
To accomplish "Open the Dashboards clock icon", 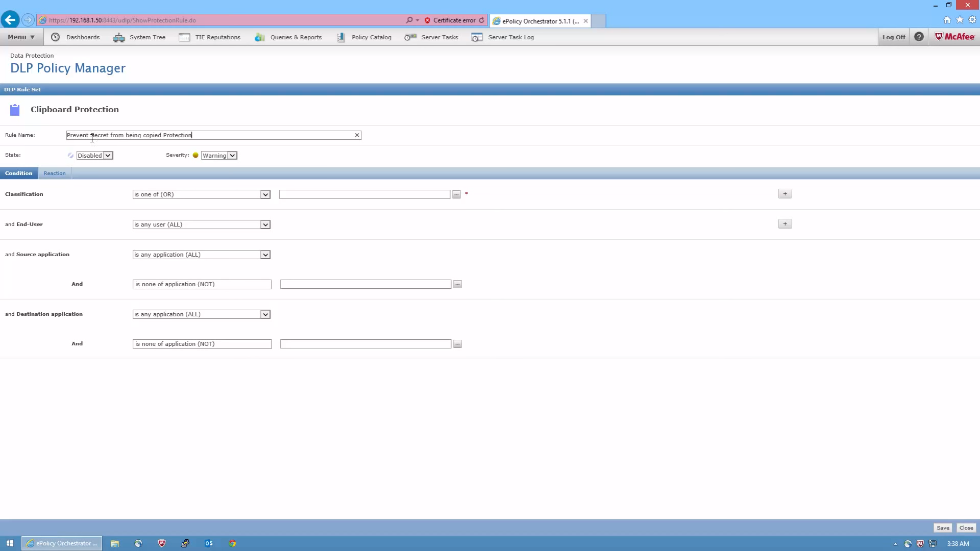I will pyautogui.click(x=55, y=37).
